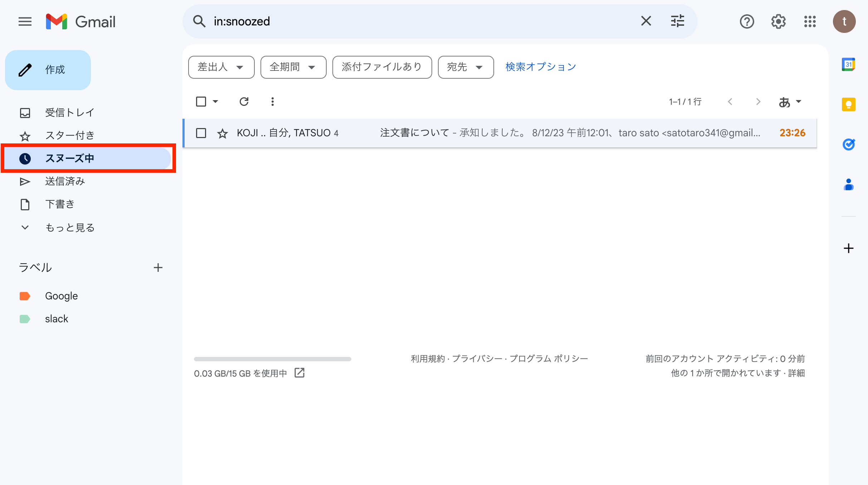Screen dimensions: 868x485
Task: Open 詳細 account activity details
Action: tap(796, 373)
